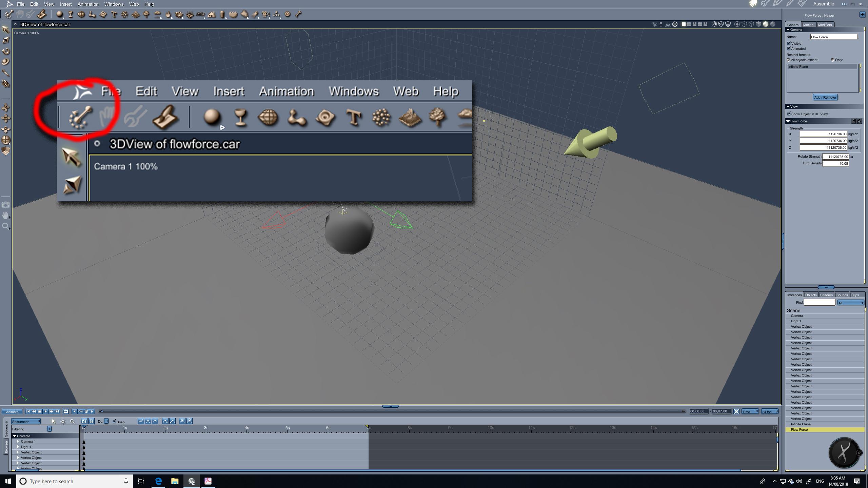Click the fire primitive icon
The width and height of the screenshot is (868, 488).
tap(168, 14)
